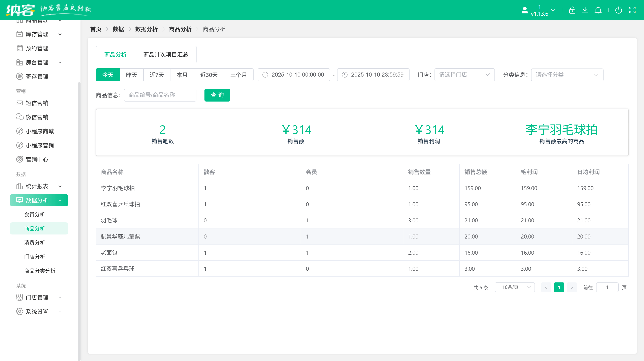
Task: Open the notification bell
Action: pyautogui.click(x=598, y=10)
